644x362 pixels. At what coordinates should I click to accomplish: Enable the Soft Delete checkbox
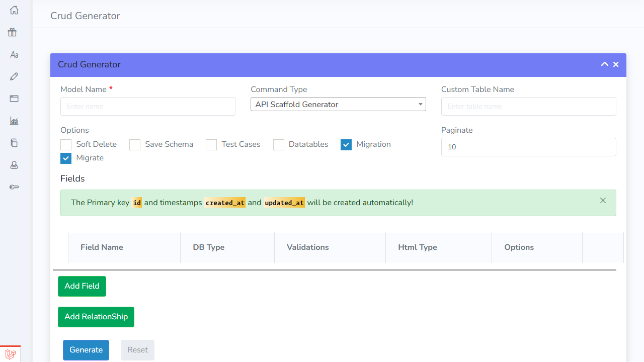[65, 144]
